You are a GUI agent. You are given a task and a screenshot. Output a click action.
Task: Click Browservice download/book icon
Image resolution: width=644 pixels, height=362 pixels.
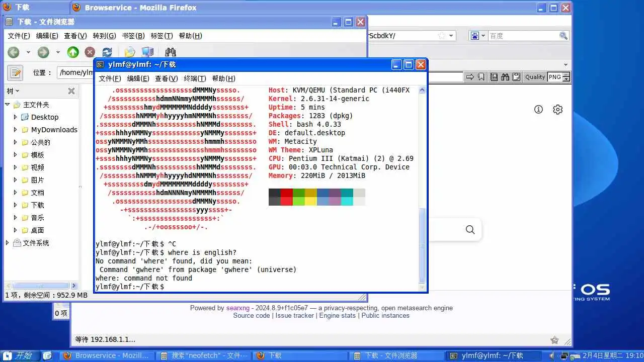[494, 77]
